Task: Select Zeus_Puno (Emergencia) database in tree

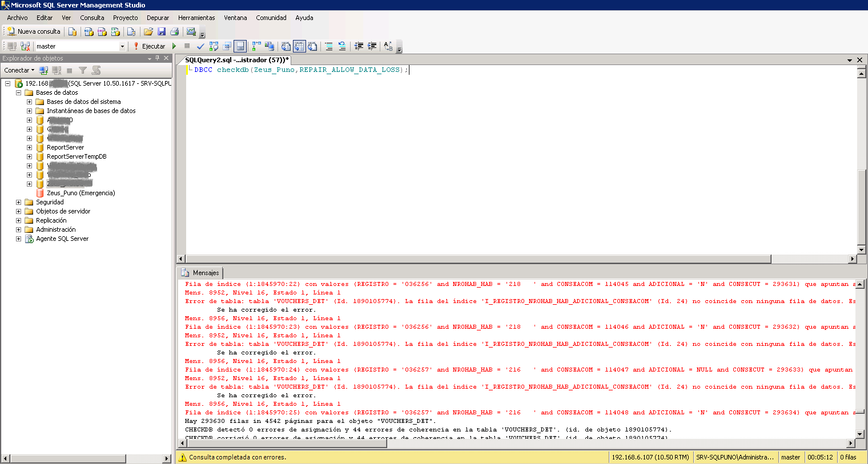Action: 81,193
